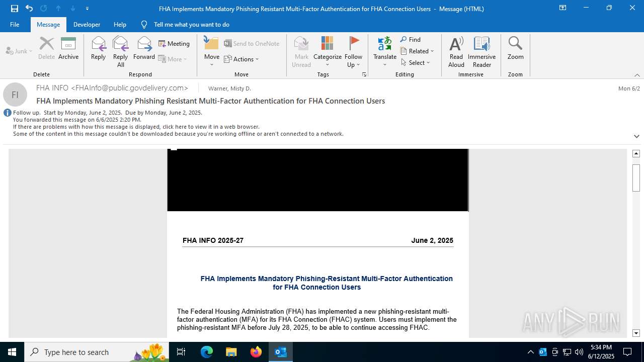Click the Mon 6/2 received date

point(629,88)
